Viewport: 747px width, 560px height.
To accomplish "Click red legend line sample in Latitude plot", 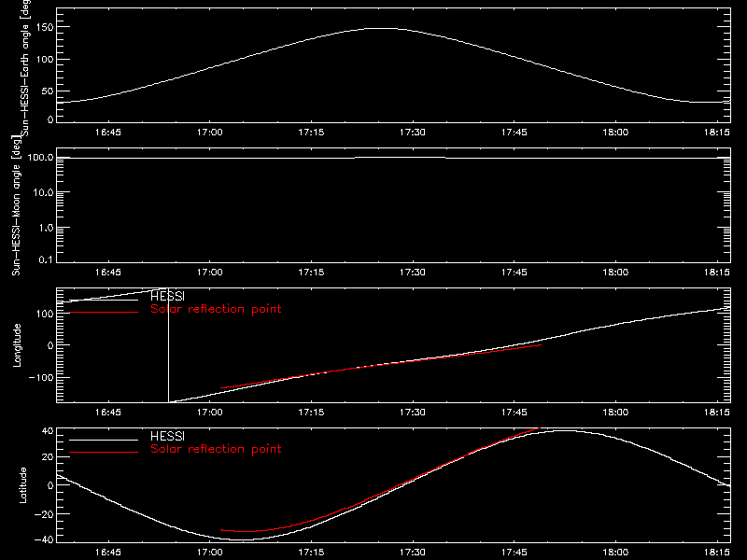I will tap(104, 452).
